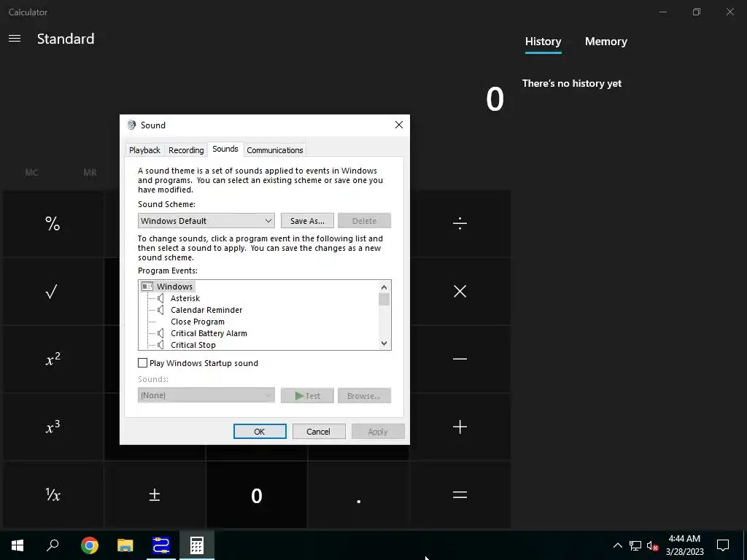747x560 pixels.
Task: Click the plus key in Calculator
Action: click(x=460, y=427)
